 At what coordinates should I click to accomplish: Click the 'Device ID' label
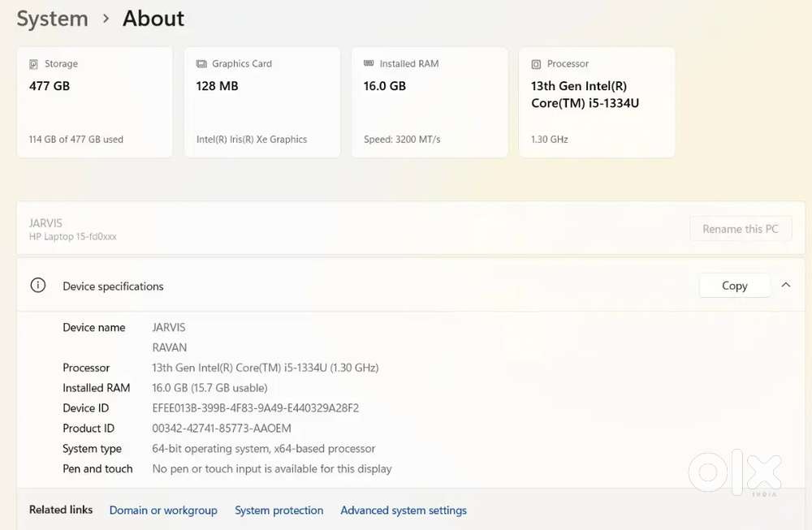coord(85,408)
